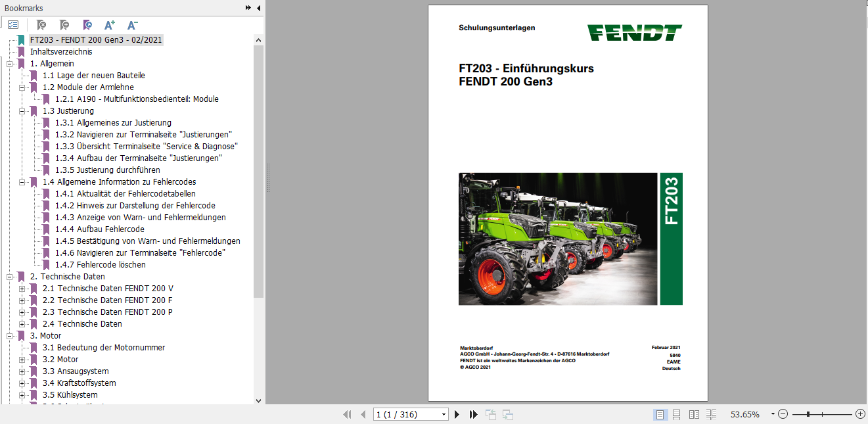Click the add new bookmark icon

64,25
